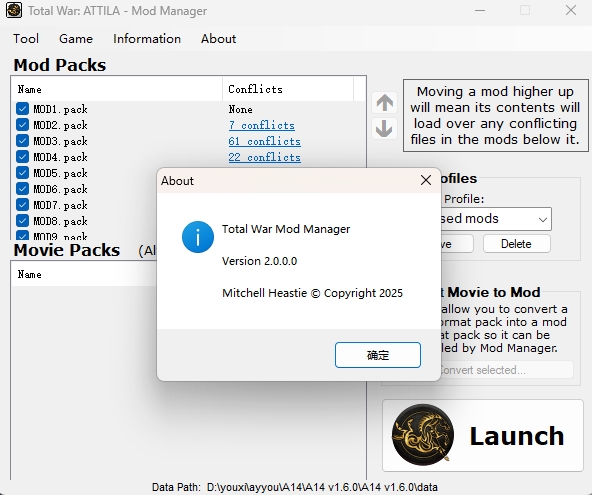Toggle MOD4.pack checkbox
Screen dimensions: 592x495
[22, 156]
